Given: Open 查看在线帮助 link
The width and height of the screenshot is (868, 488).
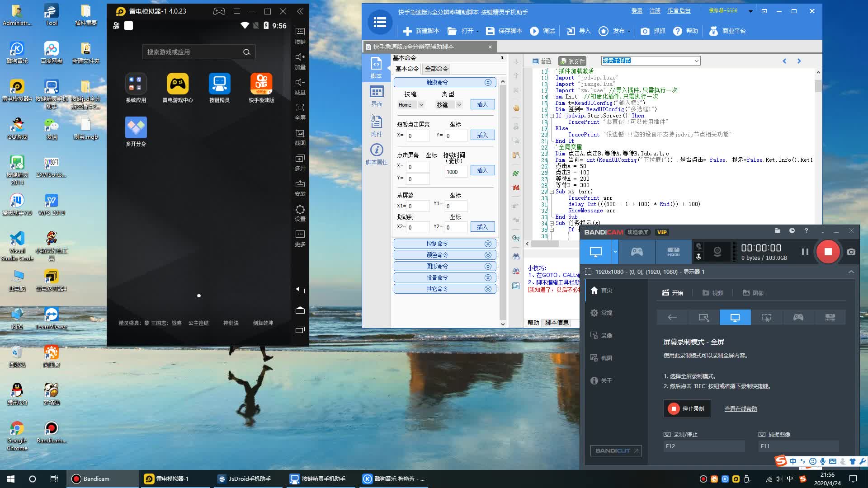Looking at the screenshot, I should (741, 409).
